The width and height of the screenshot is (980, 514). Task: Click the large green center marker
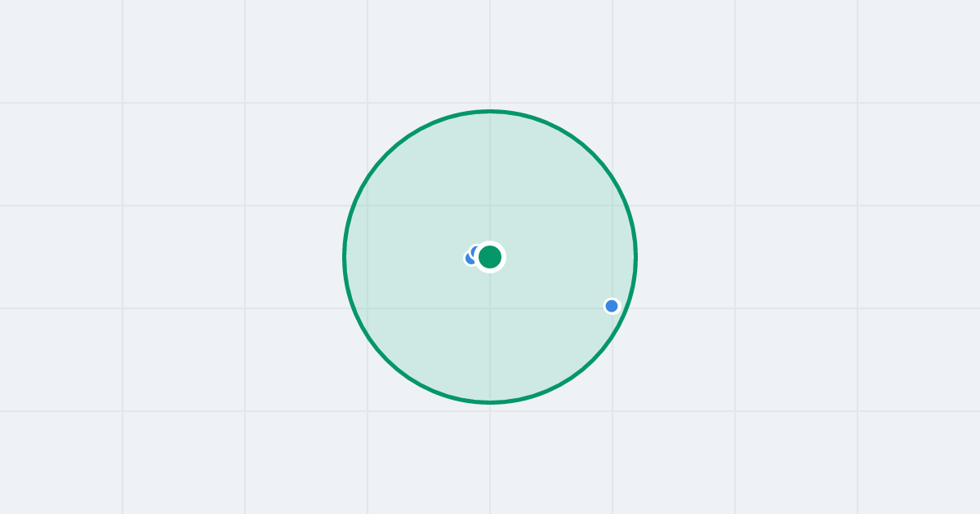point(490,257)
